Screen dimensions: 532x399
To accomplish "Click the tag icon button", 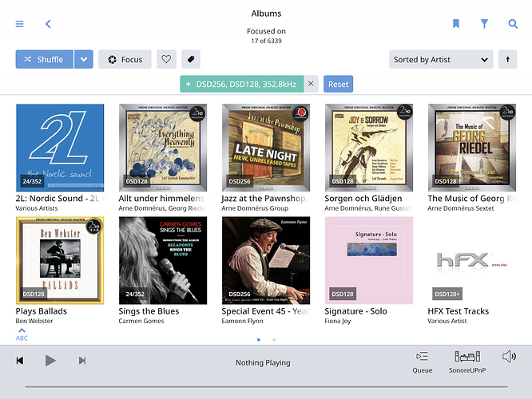I will click(x=191, y=59).
